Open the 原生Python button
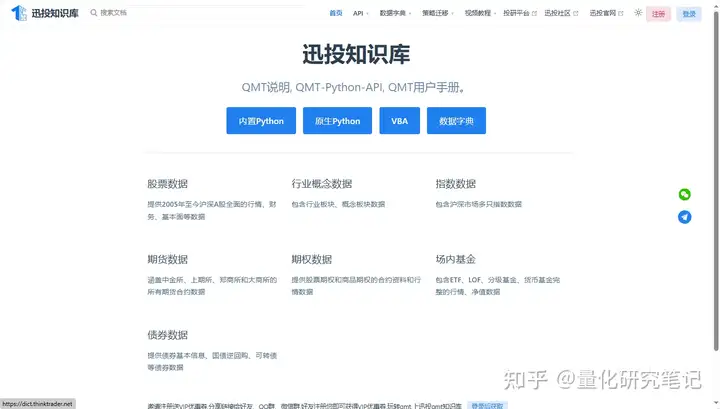Image resolution: width=720 pixels, height=409 pixels. 338,121
